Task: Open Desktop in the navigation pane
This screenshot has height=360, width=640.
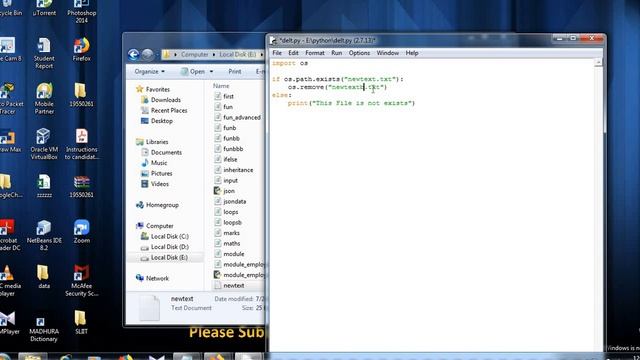Action: tap(157, 121)
